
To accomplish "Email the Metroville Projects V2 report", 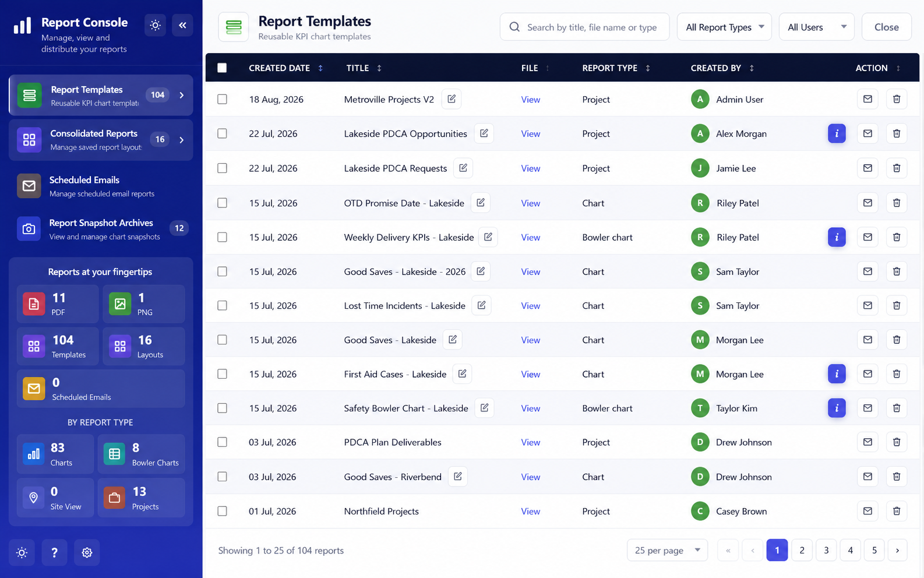I will [x=867, y=99].
